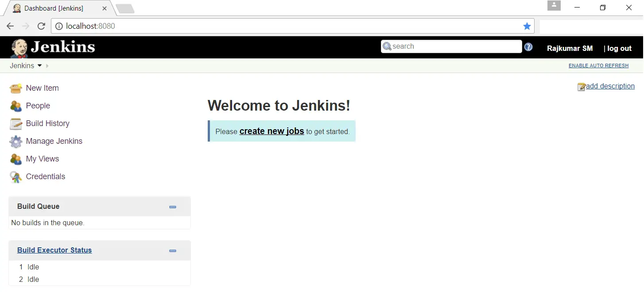Click the Welcome to Jenkins! heading
Viewport: 644px width, 292px height.
pyautogui.click(x=279, y=106)
